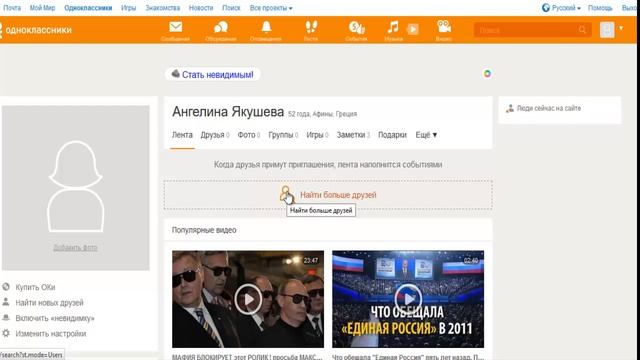Open Events coins icon in toolbar

(x=356, y=27)
